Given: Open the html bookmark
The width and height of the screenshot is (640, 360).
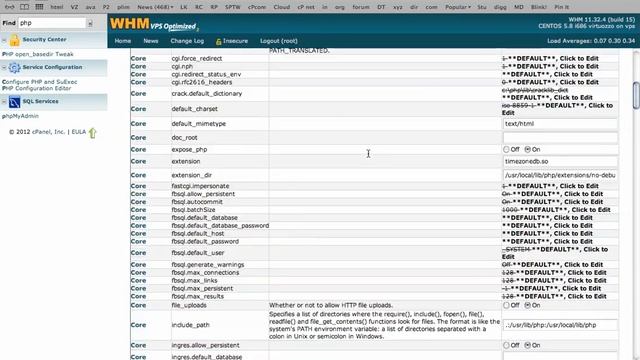Looking at the screenshot, I should coord(57,7).
